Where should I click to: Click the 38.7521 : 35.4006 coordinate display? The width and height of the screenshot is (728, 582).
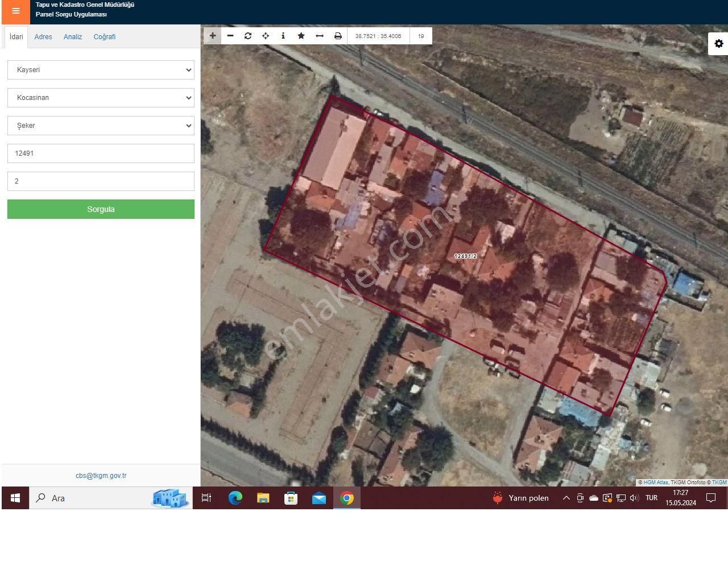[x=378, y=36]
